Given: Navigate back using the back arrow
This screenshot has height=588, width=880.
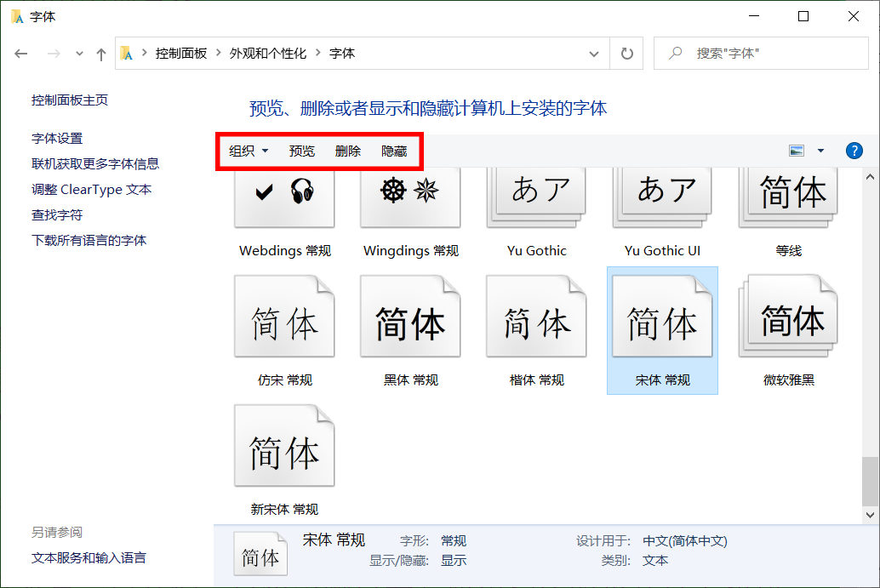Looking at the screenshot, I should pos(20,53).
